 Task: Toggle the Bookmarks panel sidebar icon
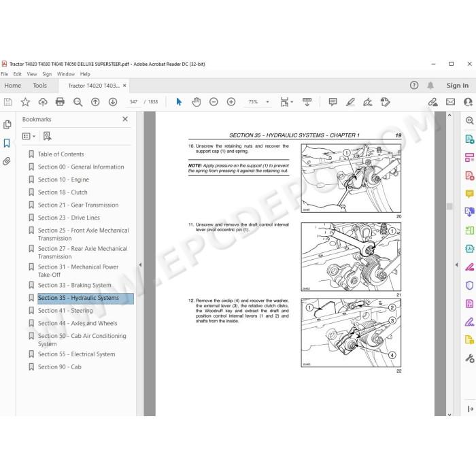[x=7, y=143]
